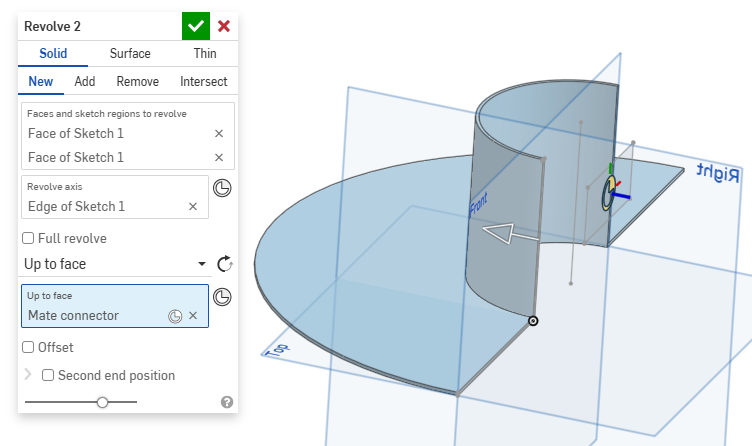
Task: Switch to the Thin tab
Action: tap(204, 54)
